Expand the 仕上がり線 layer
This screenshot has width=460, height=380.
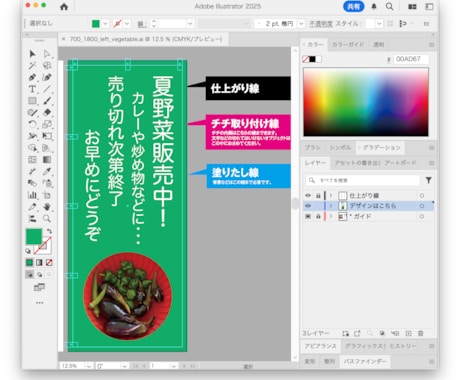(x=331, y=195)
